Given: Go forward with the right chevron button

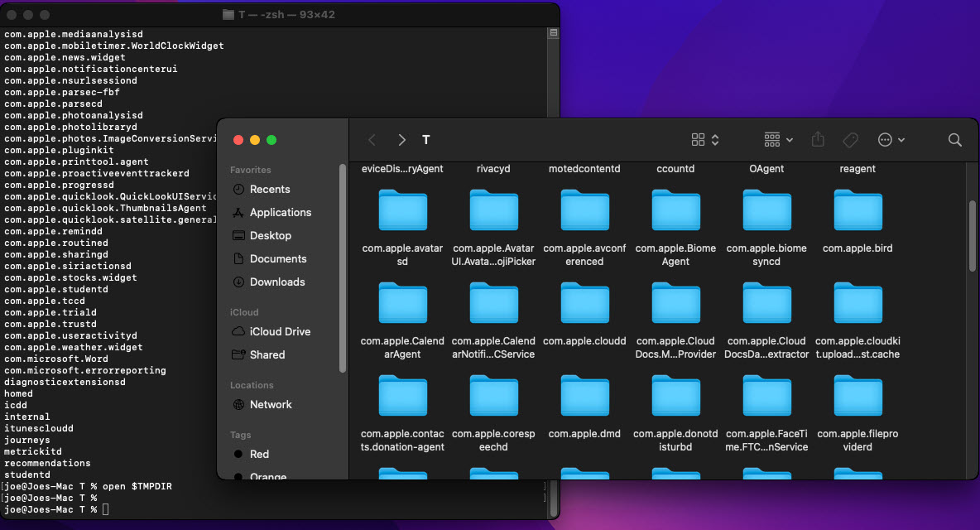Looking at the screenshot, I should (x=401, y=140).
